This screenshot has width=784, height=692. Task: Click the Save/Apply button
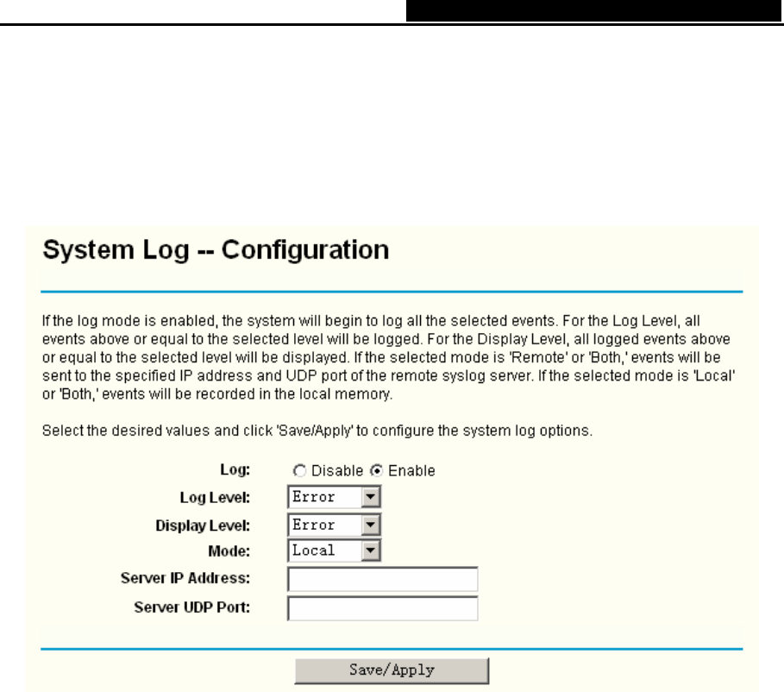tap(392, 670)
